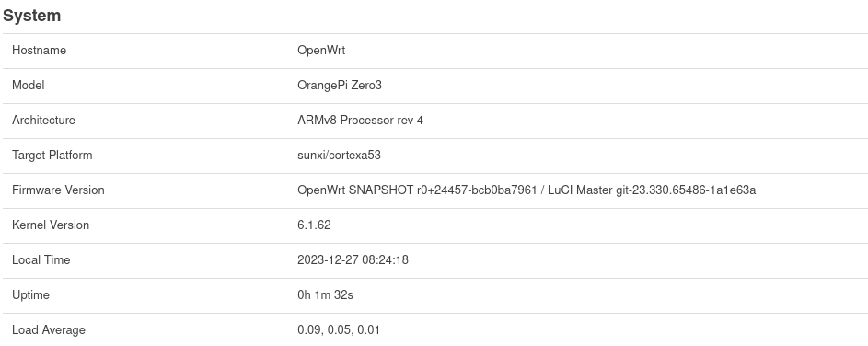The width and height of the screenshot is (868, 346).
Task: Select the Target Platform label
Action: 52,155
